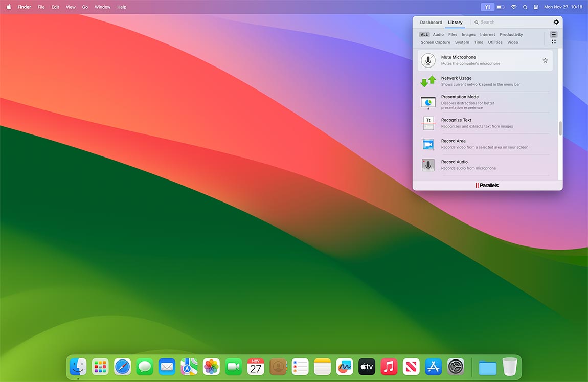
Task: Select the Library tab
Action: 455,23
